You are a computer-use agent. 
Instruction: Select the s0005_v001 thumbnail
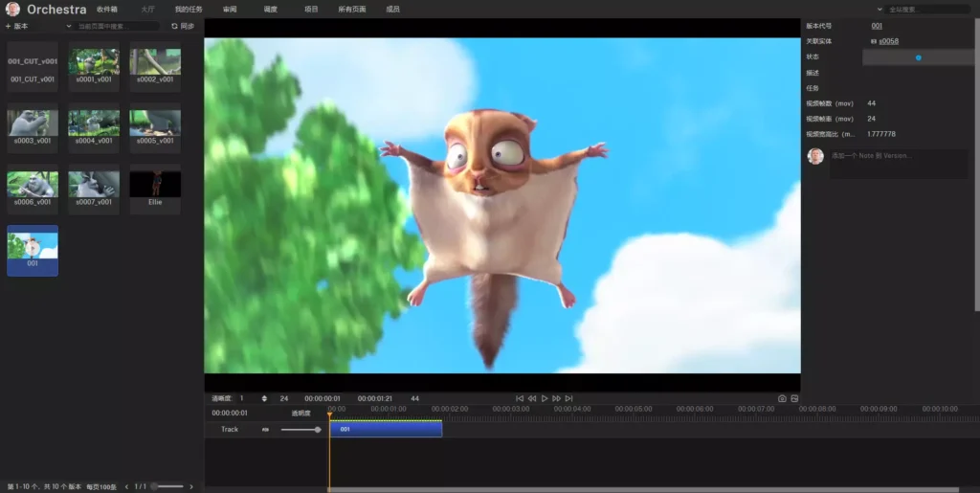pyautogui.click(x=155, y=127)
